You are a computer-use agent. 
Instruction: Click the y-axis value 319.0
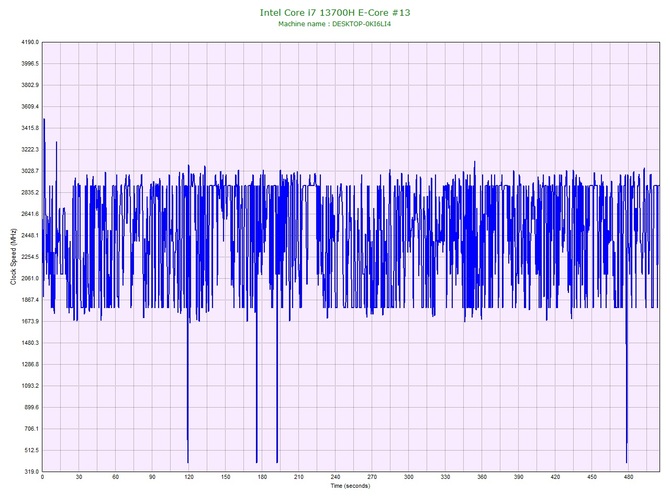click(31, 472)
